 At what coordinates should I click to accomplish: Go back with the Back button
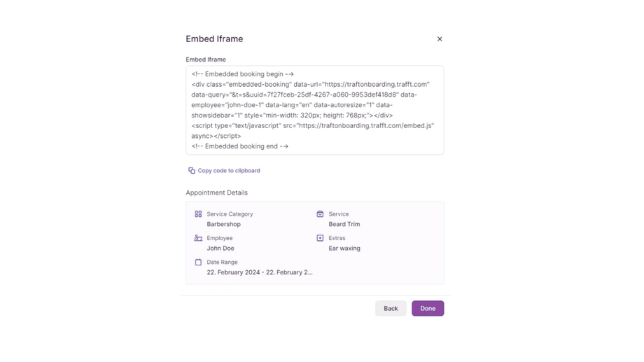[x=391, y=308]
